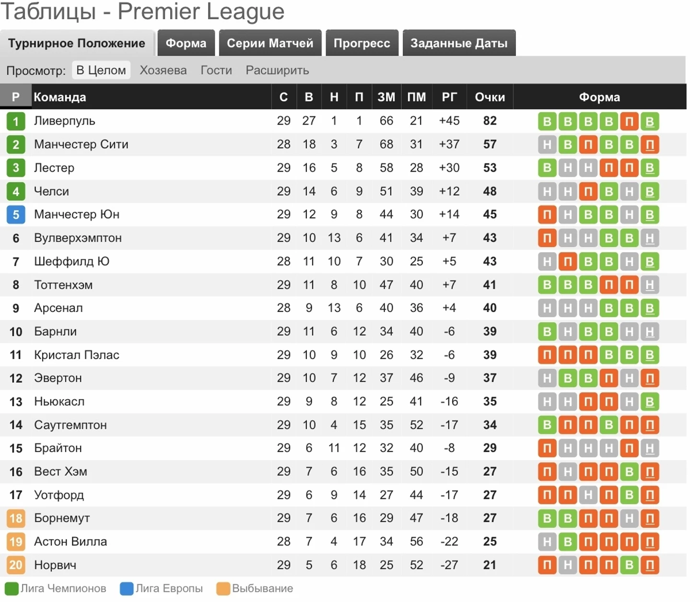The image size is (700, 602).
Task: Open the Серии Матчей tab
Action: 270,43
